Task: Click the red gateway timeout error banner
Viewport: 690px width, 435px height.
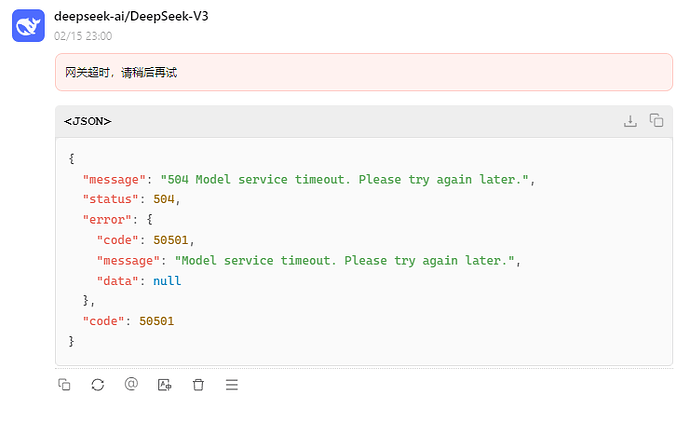Action: pyautogui.click(x=364, y=72)
